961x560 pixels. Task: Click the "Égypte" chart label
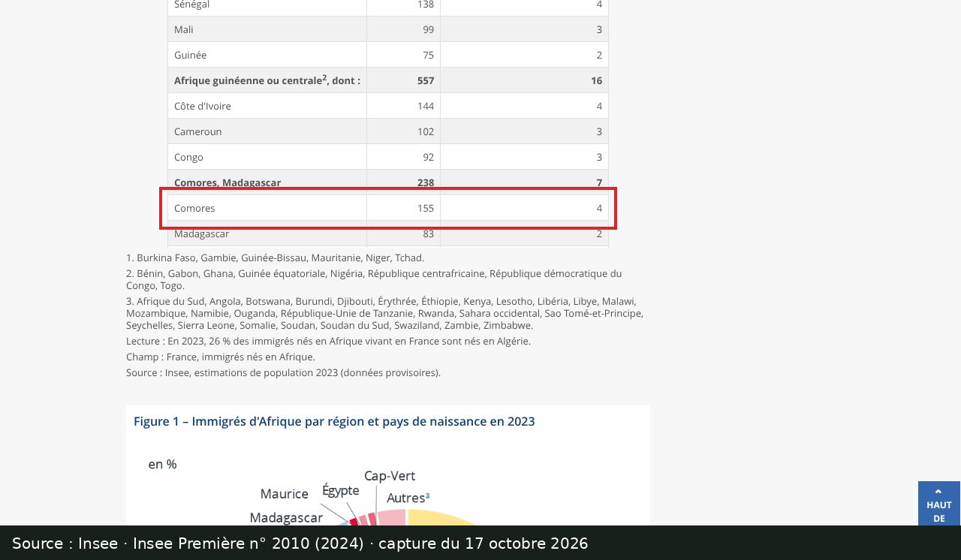tap(341, 490)
